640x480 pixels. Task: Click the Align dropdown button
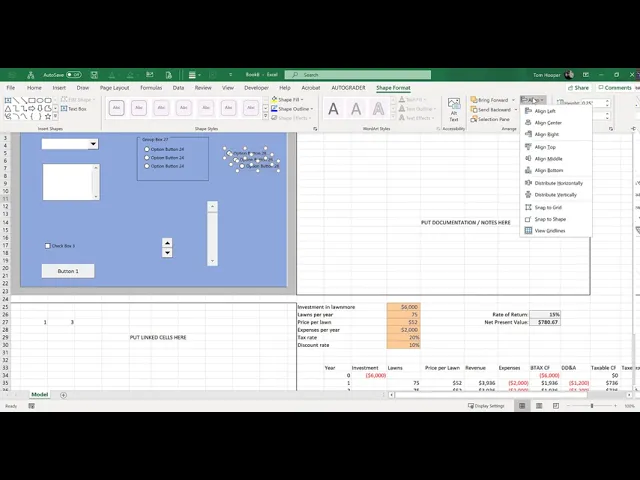click(533, 100)
